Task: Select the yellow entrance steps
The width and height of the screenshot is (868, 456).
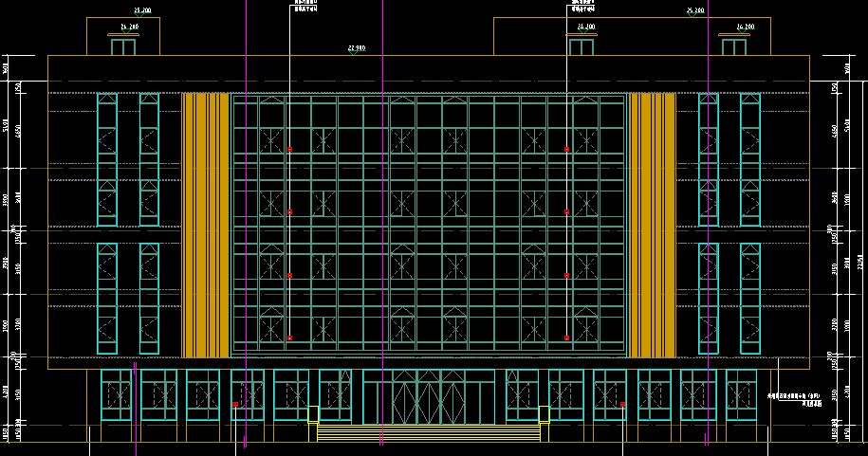Action: click(x=429, y=432)
